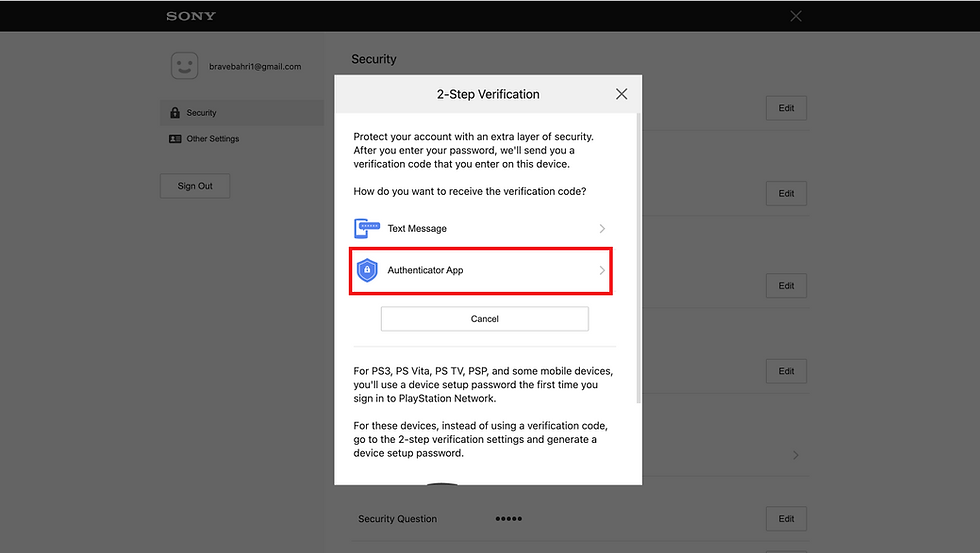Click the Sony logo in header
The width and height of the screenshot is (980, 553).
pyautogui.click(x=191, y=16)
